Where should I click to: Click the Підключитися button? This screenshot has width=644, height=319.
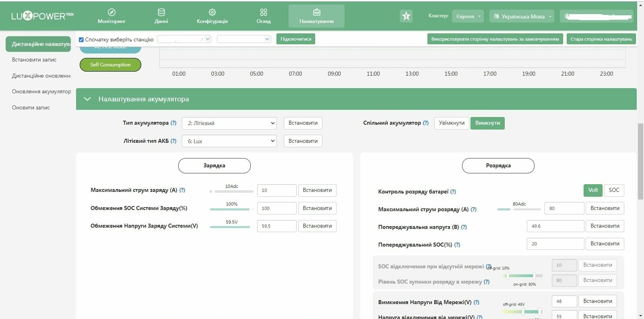(296, 39)
